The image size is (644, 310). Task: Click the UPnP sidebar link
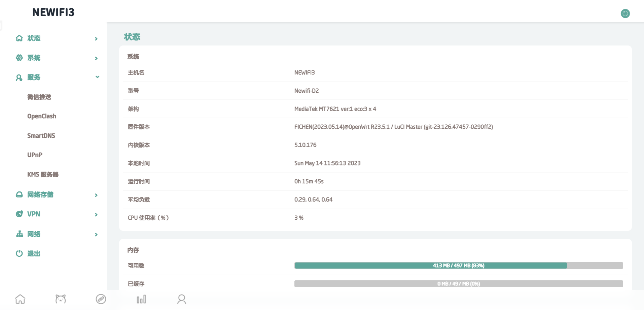pyautogui.click(x=35, y=155)
